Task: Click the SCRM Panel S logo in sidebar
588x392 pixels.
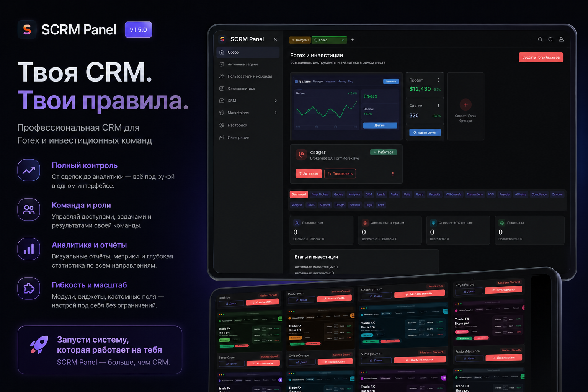Action: point(222,39)
